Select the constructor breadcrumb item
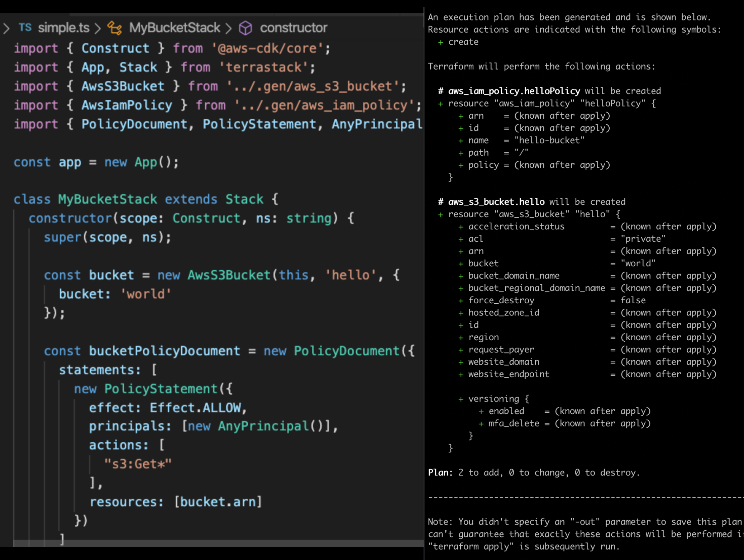This screenshot has width=744, height=560. (x=293, y=28)
